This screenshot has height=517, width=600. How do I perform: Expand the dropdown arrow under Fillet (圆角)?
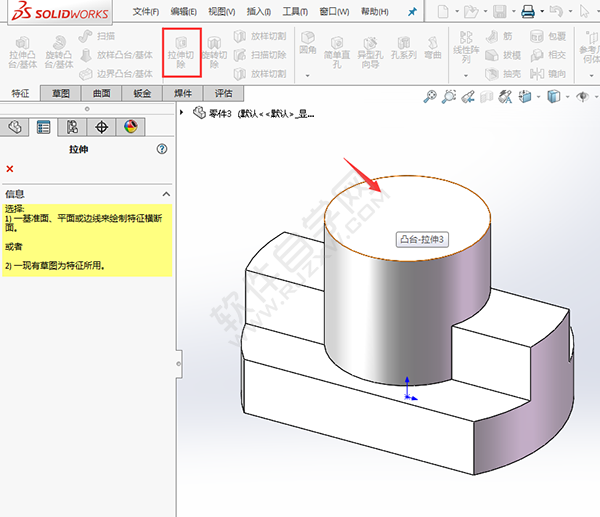pos(307,75)
